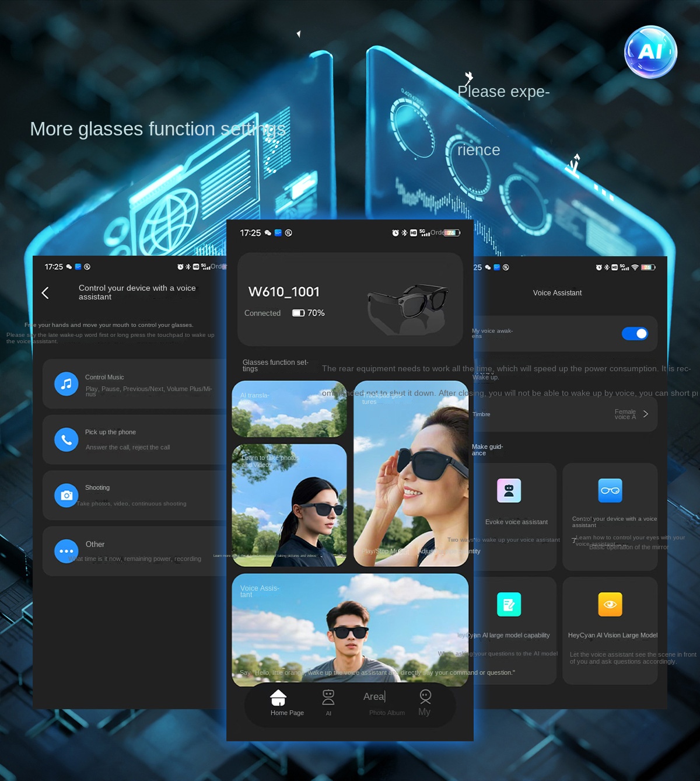
Task: Open the Other three-dots icon
Action: 66,551
